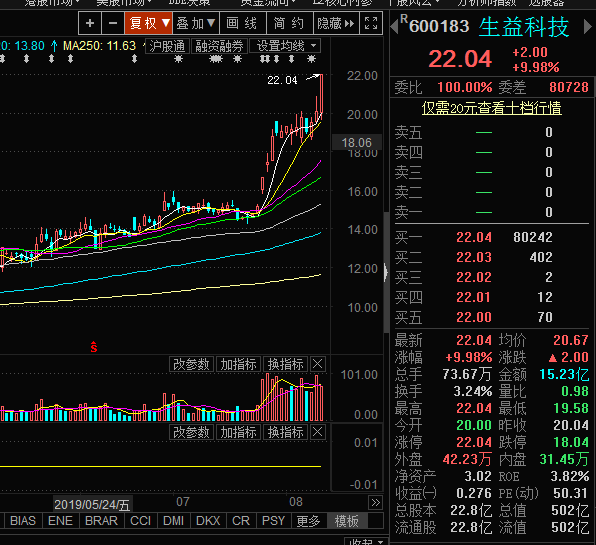
Task: Click 换指标 in the bottom indicator panel
Action: coord(285,432)
